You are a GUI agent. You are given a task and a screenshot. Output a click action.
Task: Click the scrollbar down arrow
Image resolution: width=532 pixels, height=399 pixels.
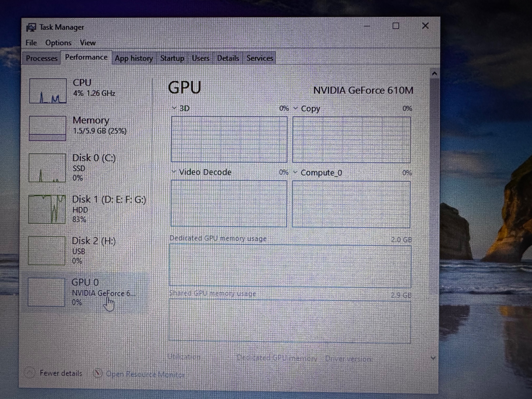click(x=433, y=358)
